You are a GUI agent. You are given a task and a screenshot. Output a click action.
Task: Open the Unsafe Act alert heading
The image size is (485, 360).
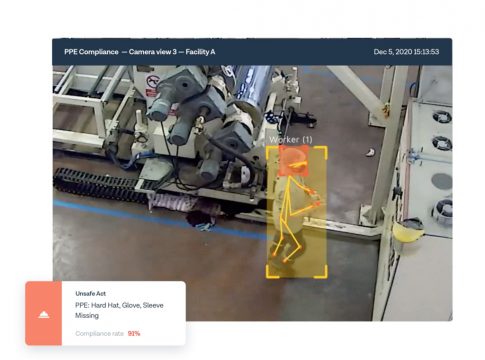pyautogui.click(x=91, y=293)
